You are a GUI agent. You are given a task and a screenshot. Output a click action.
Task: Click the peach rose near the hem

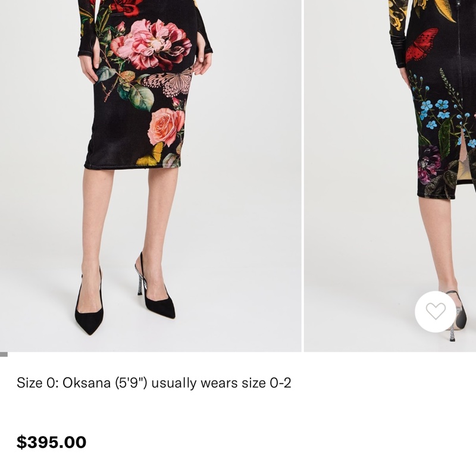[166, 127]
